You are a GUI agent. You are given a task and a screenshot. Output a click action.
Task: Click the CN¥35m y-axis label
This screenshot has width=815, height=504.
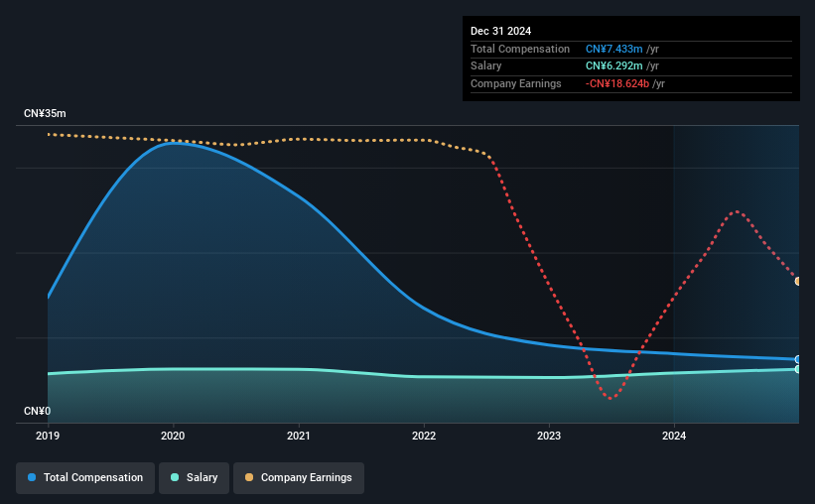point(45,113)
